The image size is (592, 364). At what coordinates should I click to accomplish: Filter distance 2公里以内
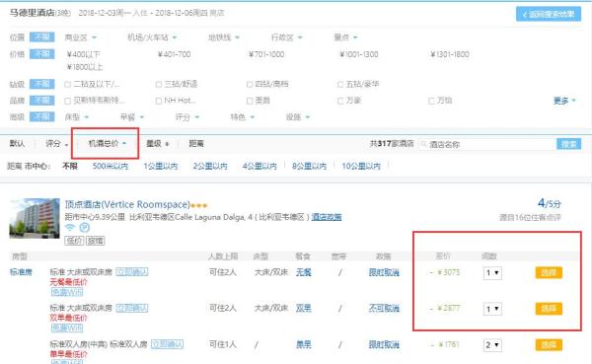click(x=210, y=166)
